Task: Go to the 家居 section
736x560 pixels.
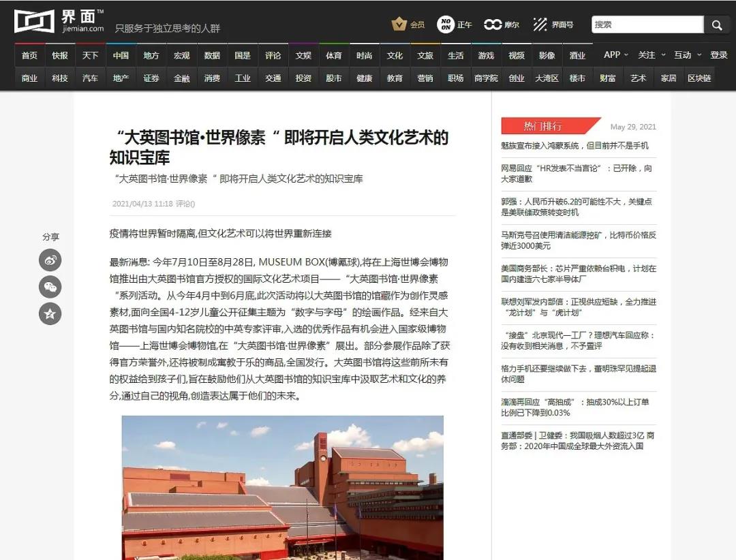Action: click(669, 78)
